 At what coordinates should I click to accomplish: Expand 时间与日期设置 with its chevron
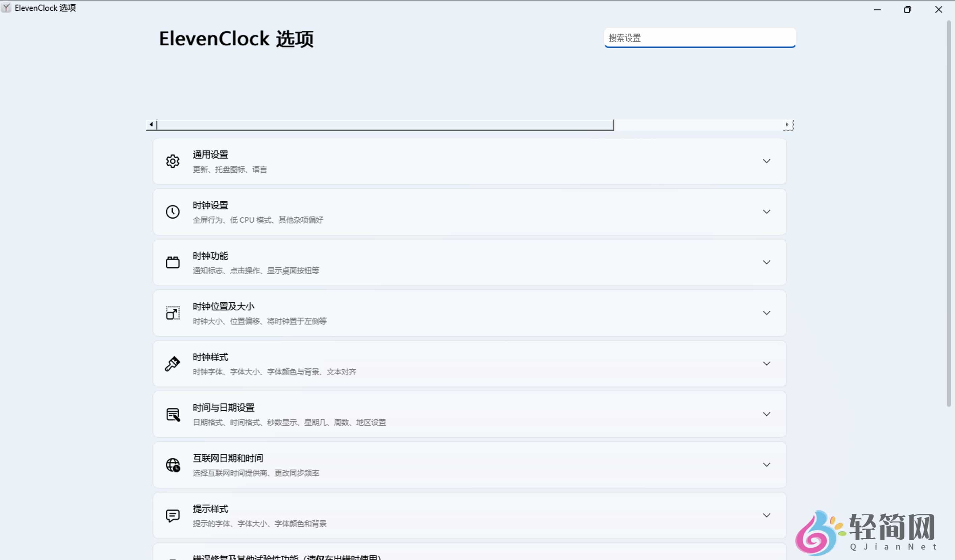766,414
